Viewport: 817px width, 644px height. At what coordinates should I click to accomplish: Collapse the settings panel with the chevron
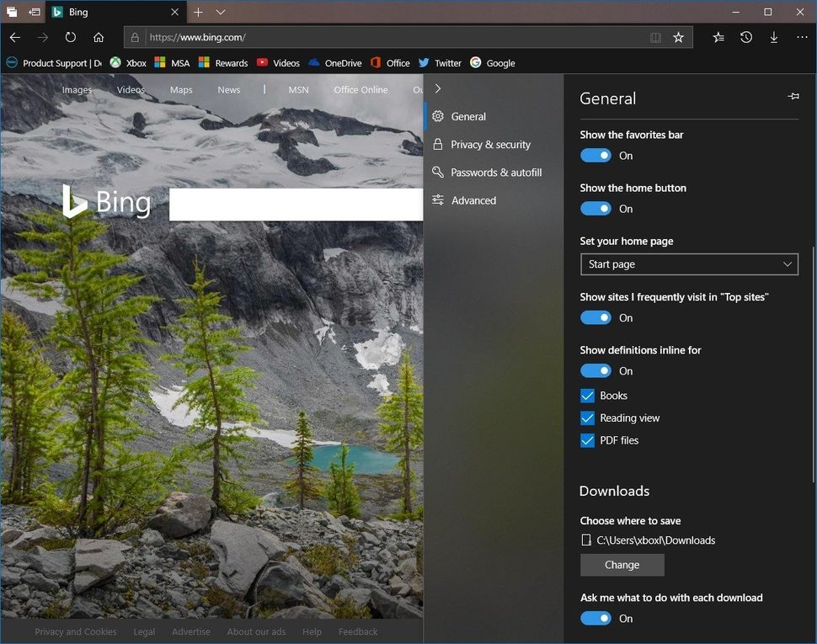(437, 88)
